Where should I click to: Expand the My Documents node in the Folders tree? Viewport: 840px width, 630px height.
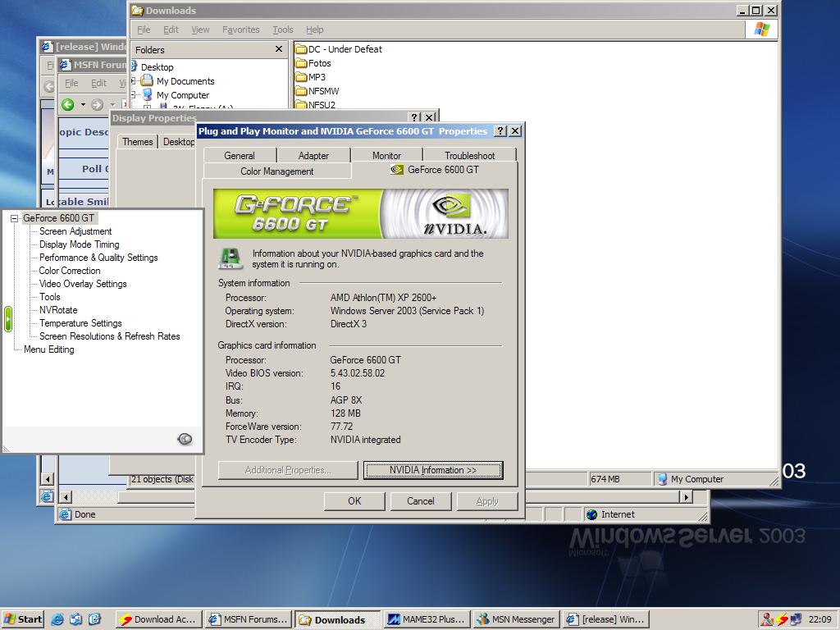[133, 81]
